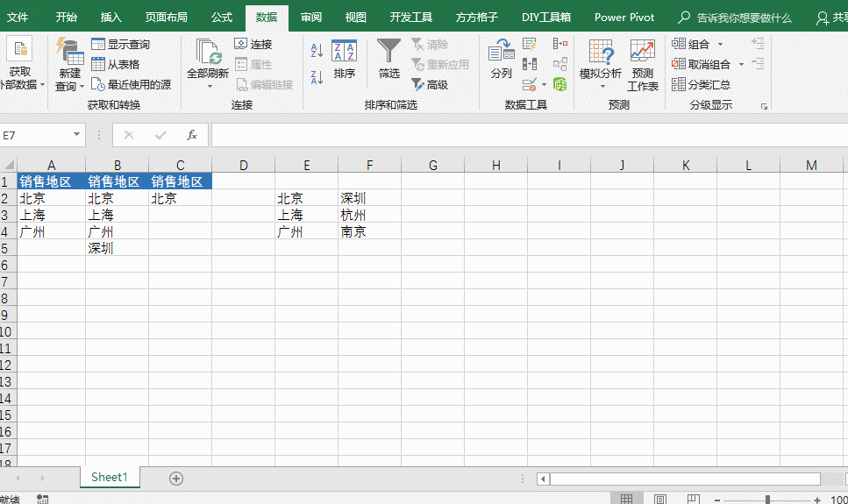Select cell B5 containing 深圳
The image size is (848, 504).
pyautogui.click(x=117, y=248)
